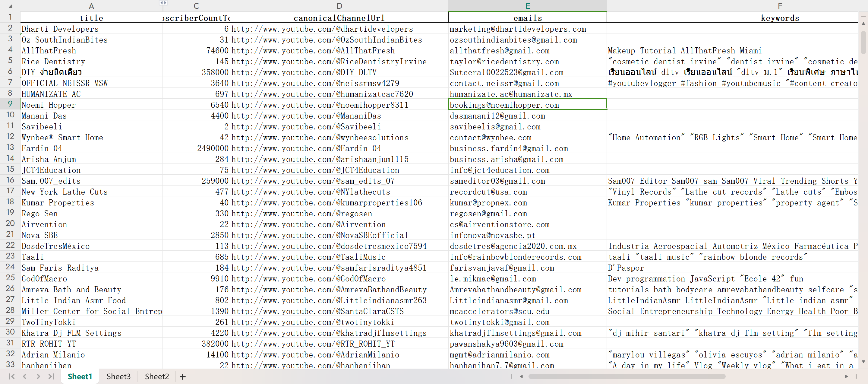Switch to Sheet1 tab
The image size is (868, 384).
80,376
